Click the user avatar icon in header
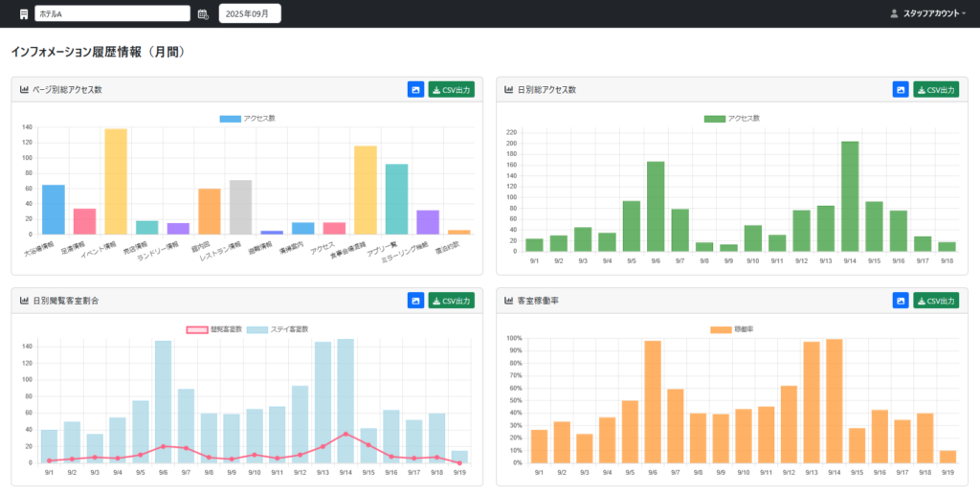Viewport: 980px width, 495px height. pyautogui.click(x=894, y=13)
